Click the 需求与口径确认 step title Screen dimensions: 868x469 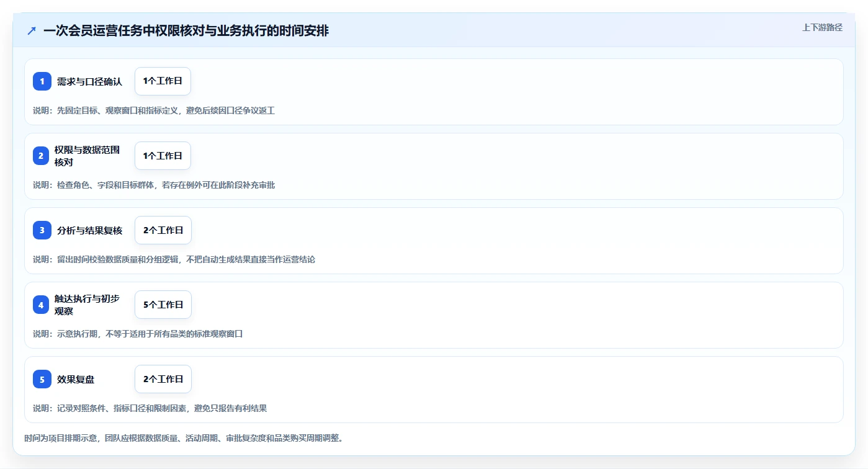pyautogui.click(x=89, y=81)
